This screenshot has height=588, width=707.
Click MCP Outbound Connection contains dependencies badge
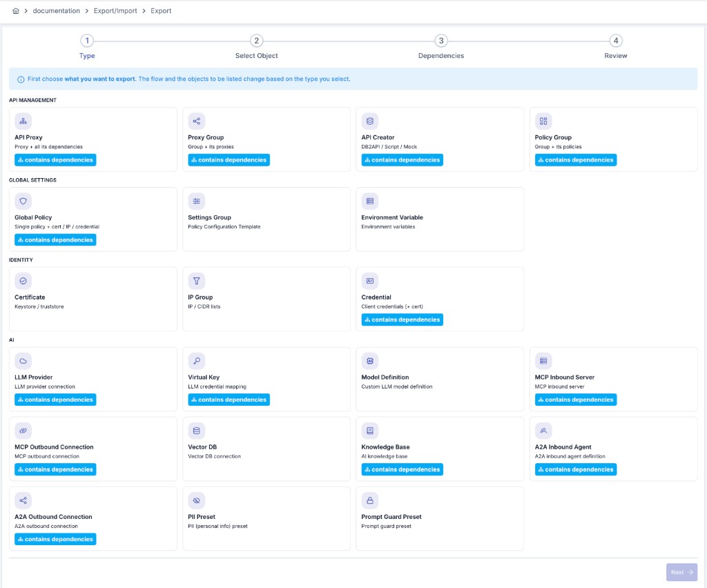(x=55, y=469)
